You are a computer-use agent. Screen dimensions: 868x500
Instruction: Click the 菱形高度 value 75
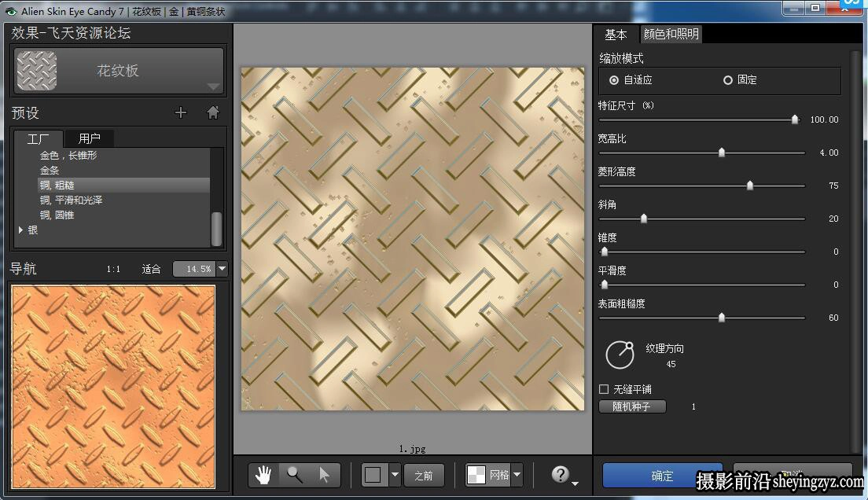[x=833, y=186]
